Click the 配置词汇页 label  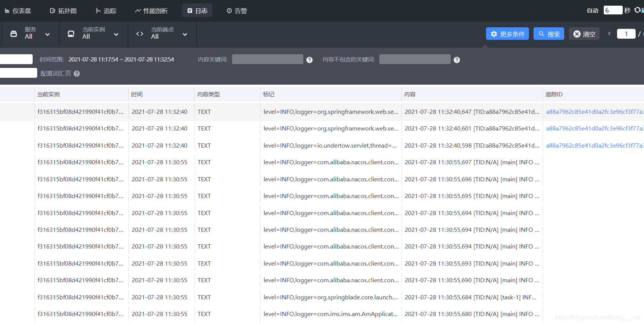pos(56,74)
